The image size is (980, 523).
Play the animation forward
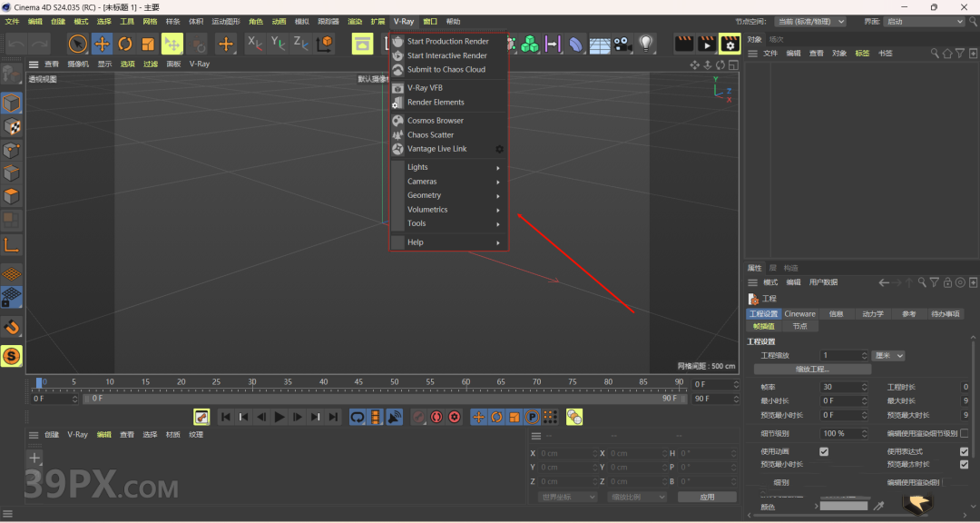click(x=279, y=418)
